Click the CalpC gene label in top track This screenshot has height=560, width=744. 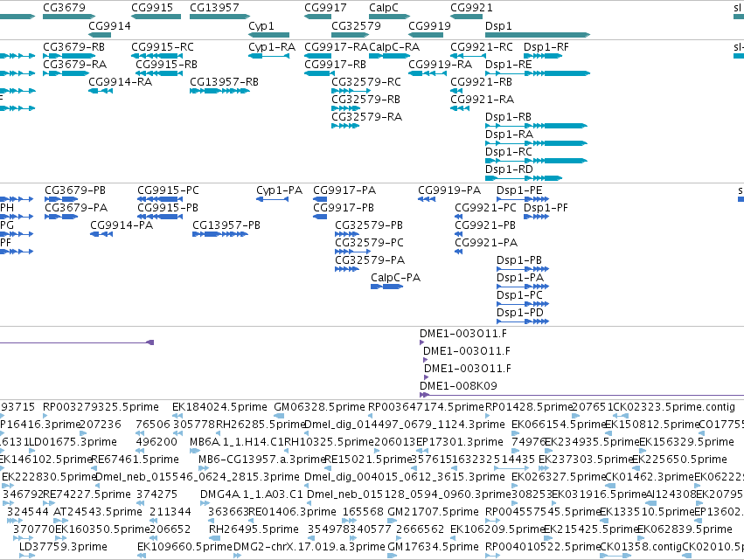384,8
